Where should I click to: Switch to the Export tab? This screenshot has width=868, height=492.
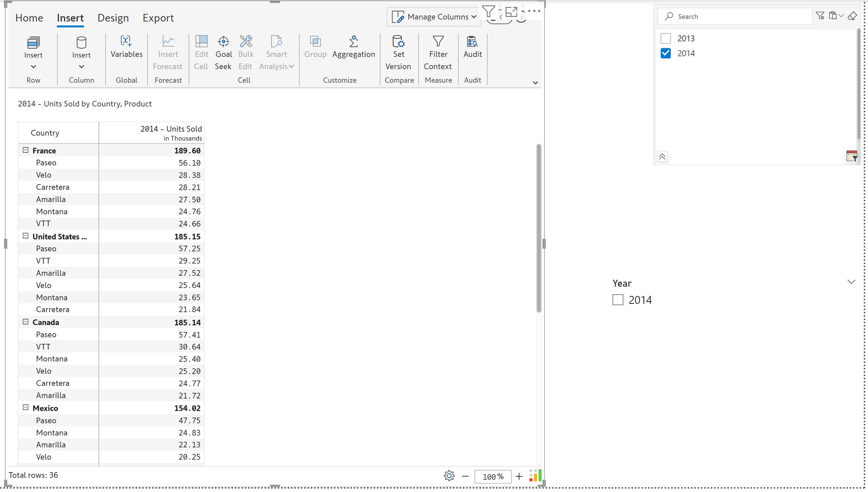click(158, 18)
